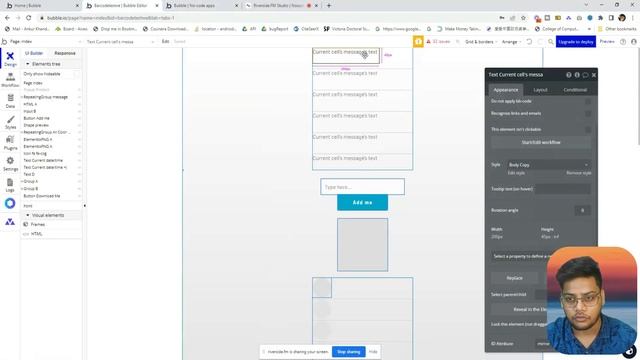The height and width of the screenshot is (360, 640).
Task: Click the undo arrow in editor toolbar
Action: pos(529,42)
